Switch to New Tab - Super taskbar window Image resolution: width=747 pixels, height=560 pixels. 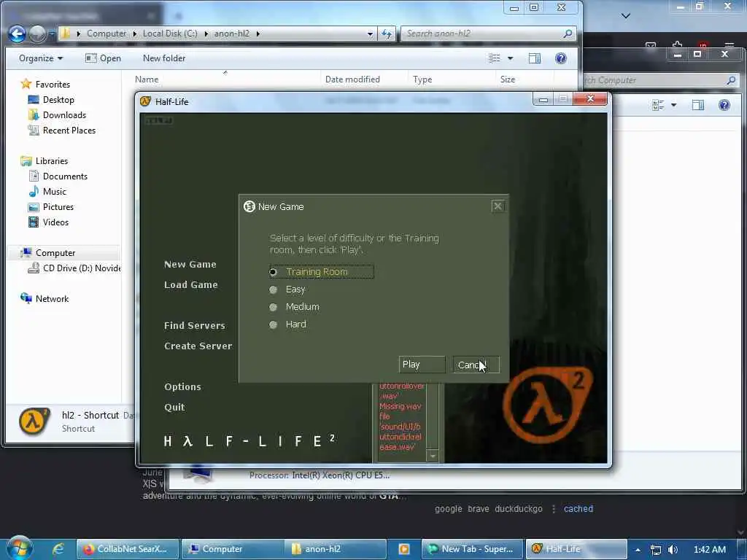472,549
